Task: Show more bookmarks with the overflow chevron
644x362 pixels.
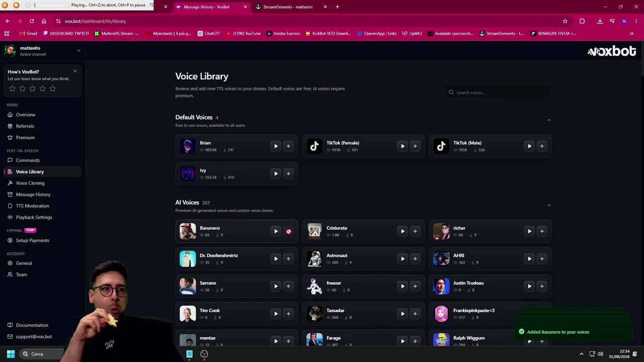Action: [632, 34]
